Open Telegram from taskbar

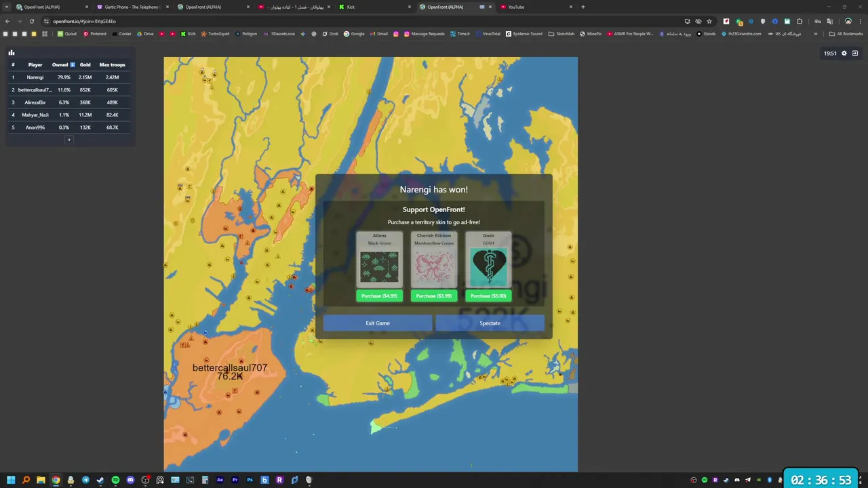pyautogui.click(x=85, y=480)
